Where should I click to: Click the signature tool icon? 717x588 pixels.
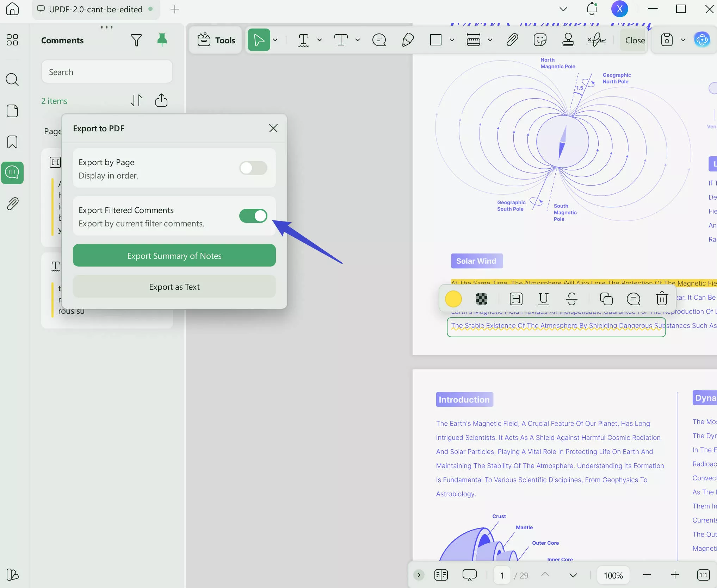click(x=596, y=40)
